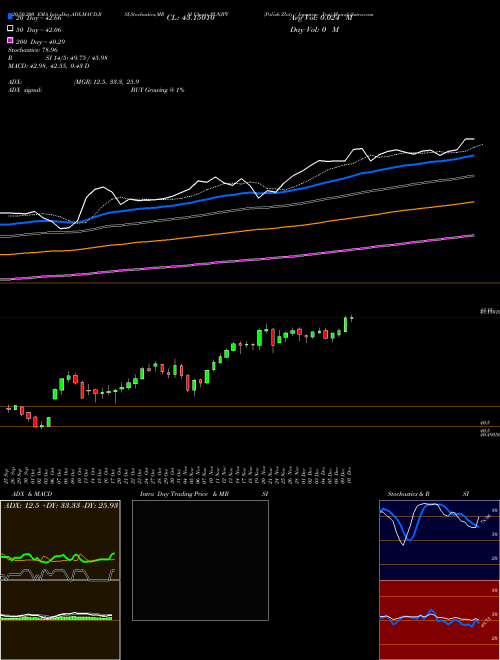Click the blue 20 Day legend swatch
The width and height of the screenshot is (500, 660).
pyautogui.click(x=10, y=18)
